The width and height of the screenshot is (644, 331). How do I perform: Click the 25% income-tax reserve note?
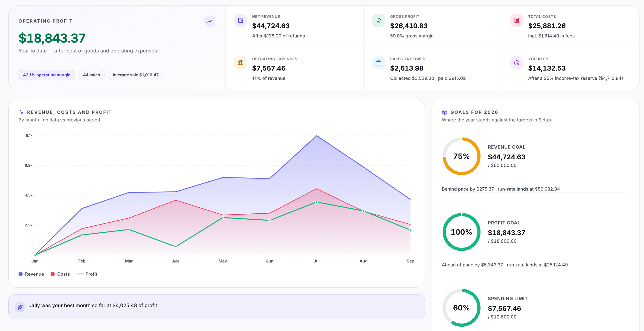pos(575,78)
